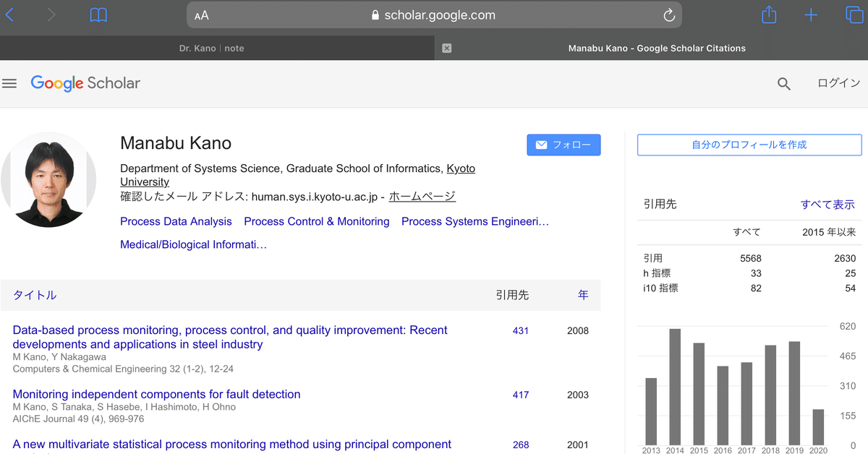868x454 pixels.
Task: Open the ログイン sign-in link
Action: (838, 83)
